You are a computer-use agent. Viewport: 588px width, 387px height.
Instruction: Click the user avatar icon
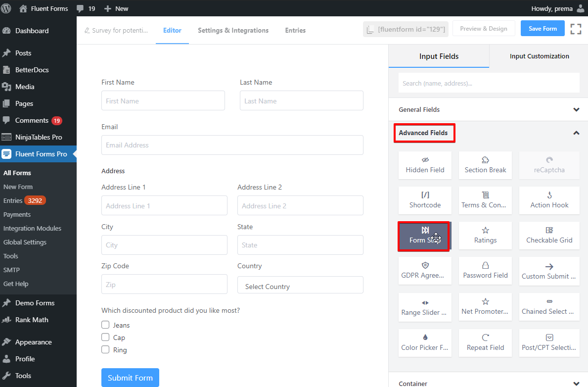click(x=580, y=8)
